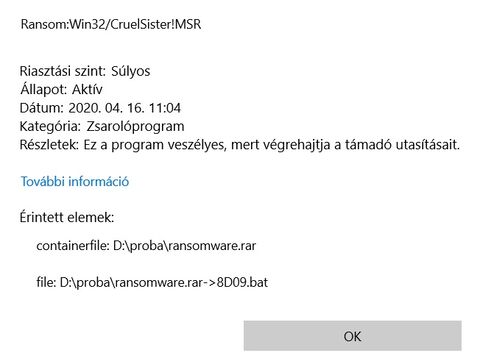Click the containerfile label text
Screen dimensions: 480x364
point(73,246)
